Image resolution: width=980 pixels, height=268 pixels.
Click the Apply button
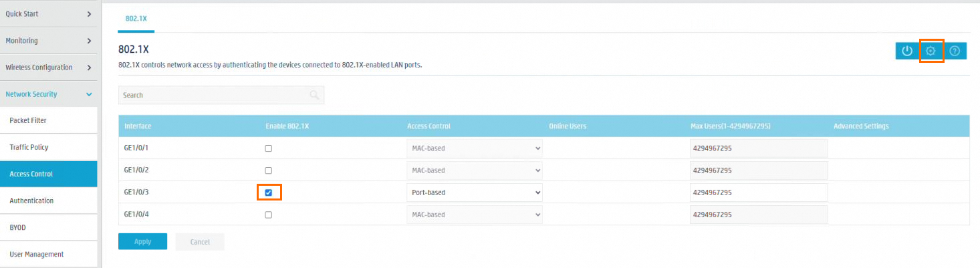point(142,241)
